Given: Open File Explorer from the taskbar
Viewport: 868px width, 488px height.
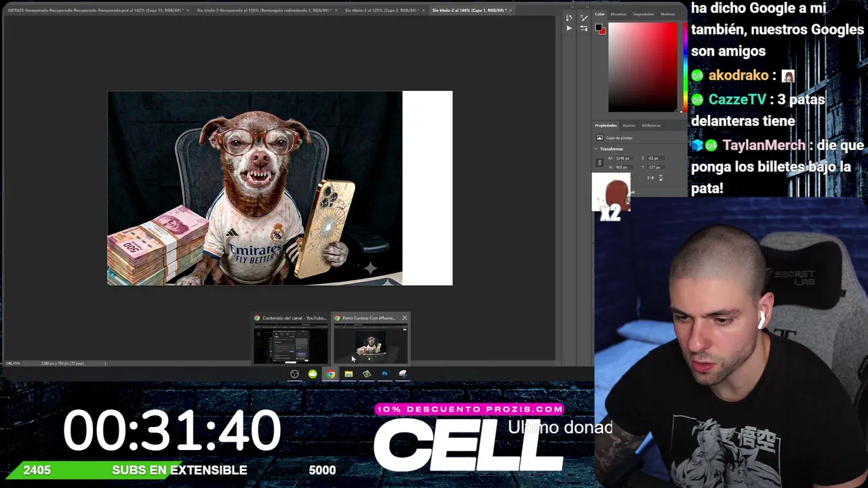Looking at the screenshot, I should [x=349, y=373].
